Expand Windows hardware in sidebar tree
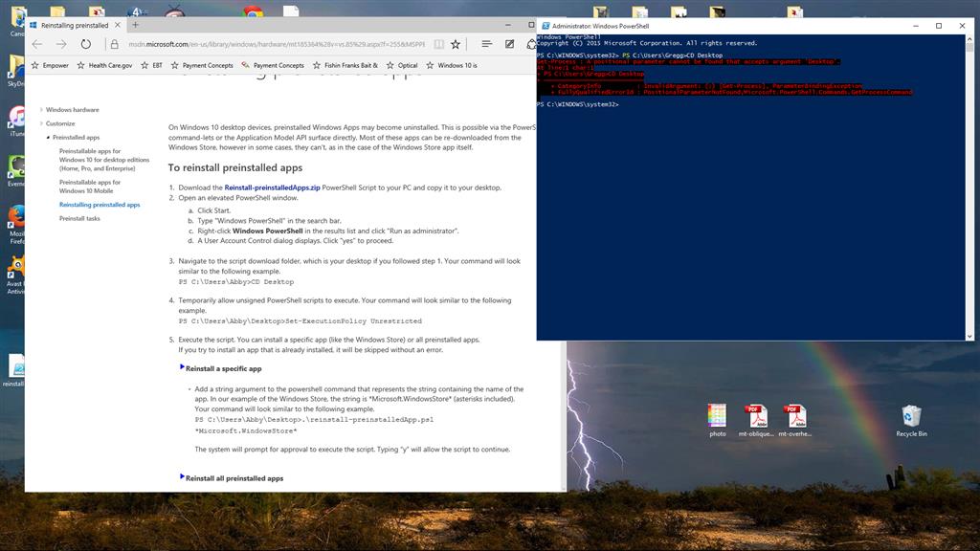The height and width of the screenshot is (551, 980). point(42,110)
